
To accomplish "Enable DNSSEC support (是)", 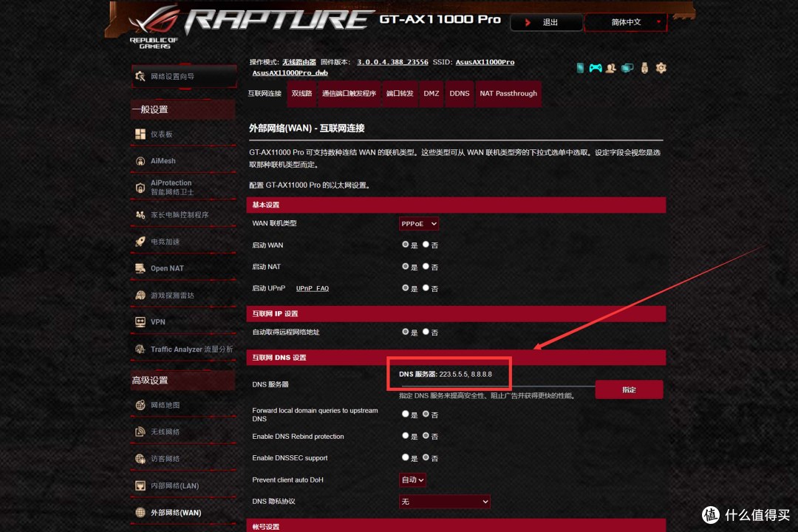I will 405,457.
